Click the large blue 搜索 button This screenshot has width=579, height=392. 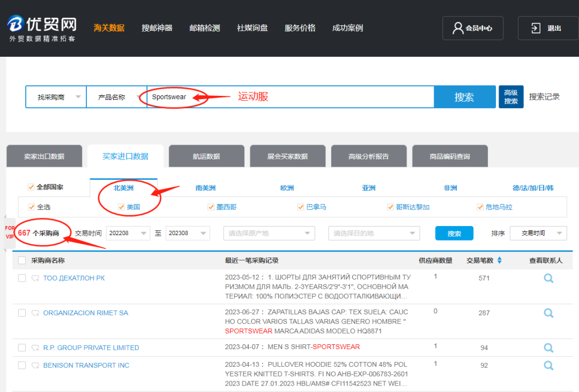coord(464,97)
